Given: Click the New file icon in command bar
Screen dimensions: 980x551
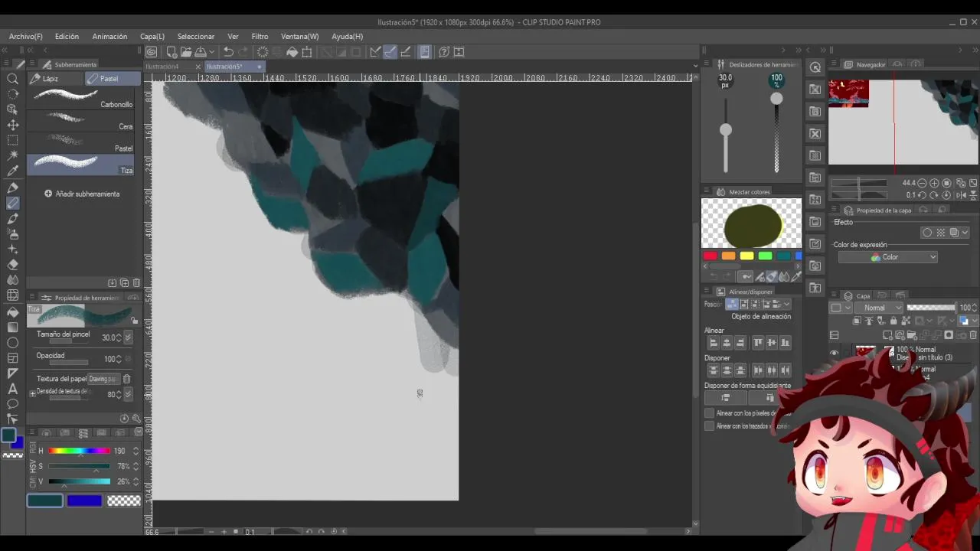Looking at the screenshot, I should pos(171,52).
